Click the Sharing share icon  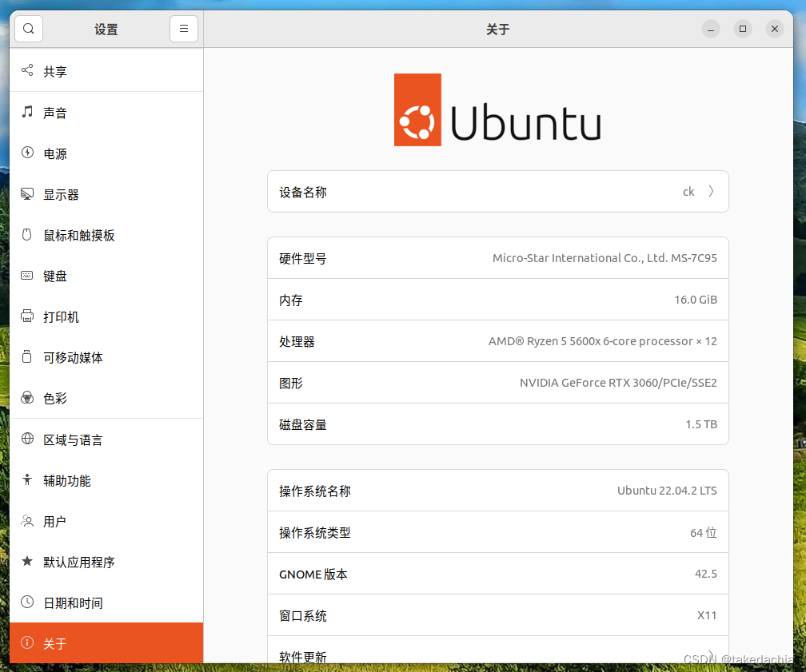coord(27,70)
